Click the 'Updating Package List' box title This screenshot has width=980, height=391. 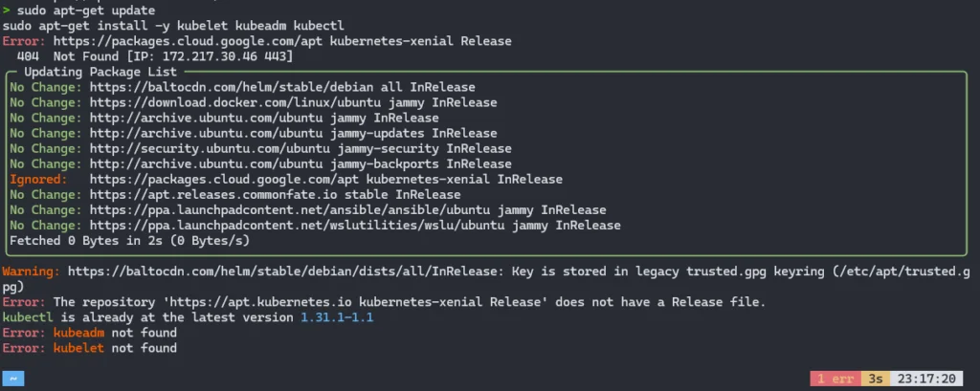(x=100, y=72)
